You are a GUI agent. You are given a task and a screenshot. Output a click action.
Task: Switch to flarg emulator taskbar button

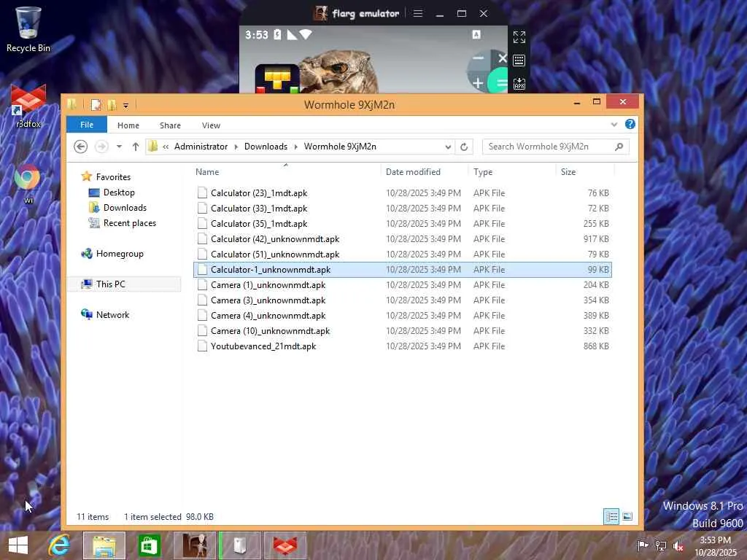coord(194,545)
